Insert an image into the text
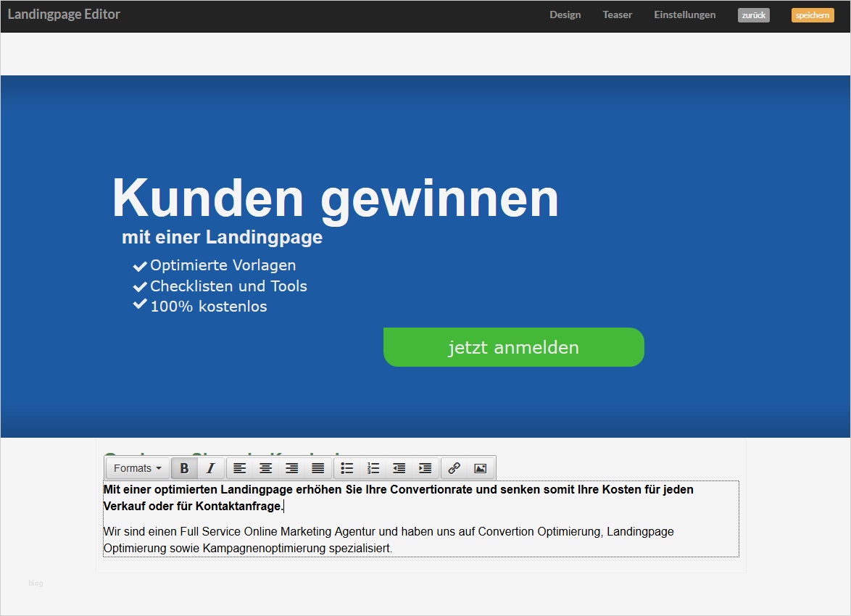Image resolution: width=851 pixels, height=616 pixels. click(481, 468)
